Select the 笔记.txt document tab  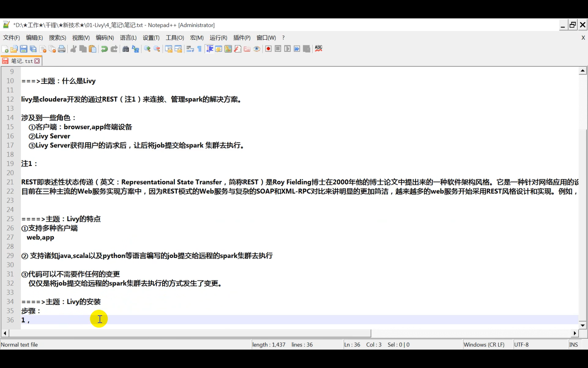pos(21,61)
